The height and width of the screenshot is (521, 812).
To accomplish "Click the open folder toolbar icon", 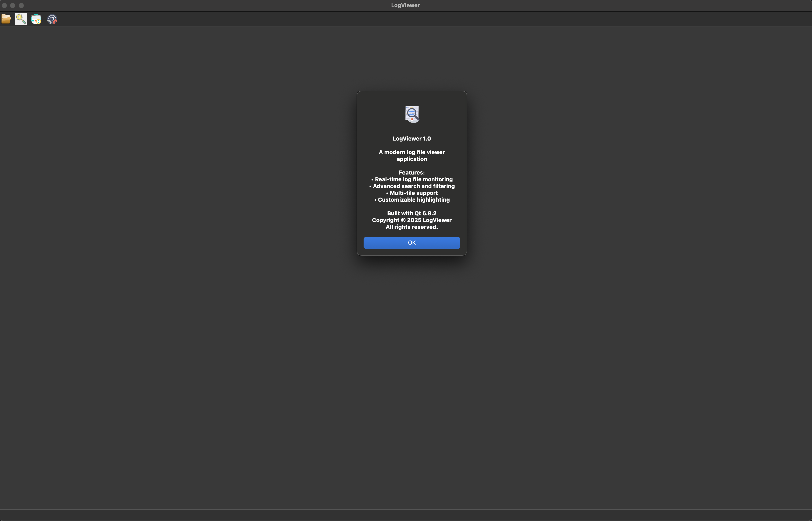I will click(6, 19).
